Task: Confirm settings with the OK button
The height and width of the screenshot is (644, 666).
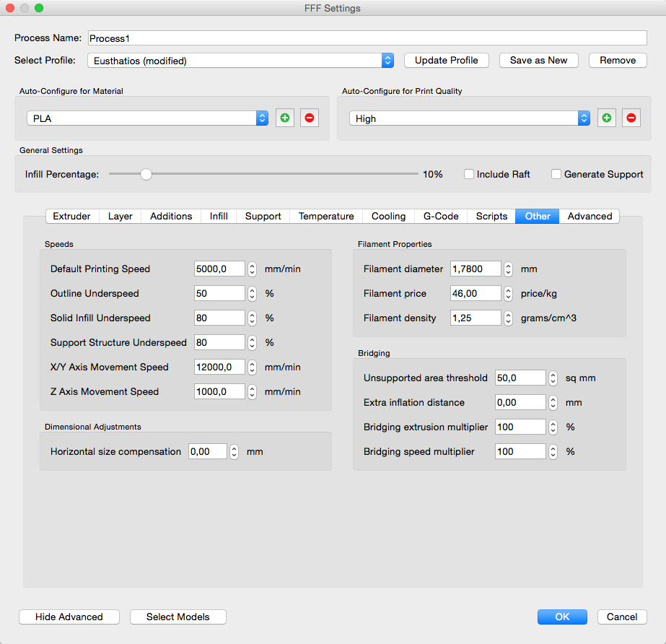Action: [562, 617]
